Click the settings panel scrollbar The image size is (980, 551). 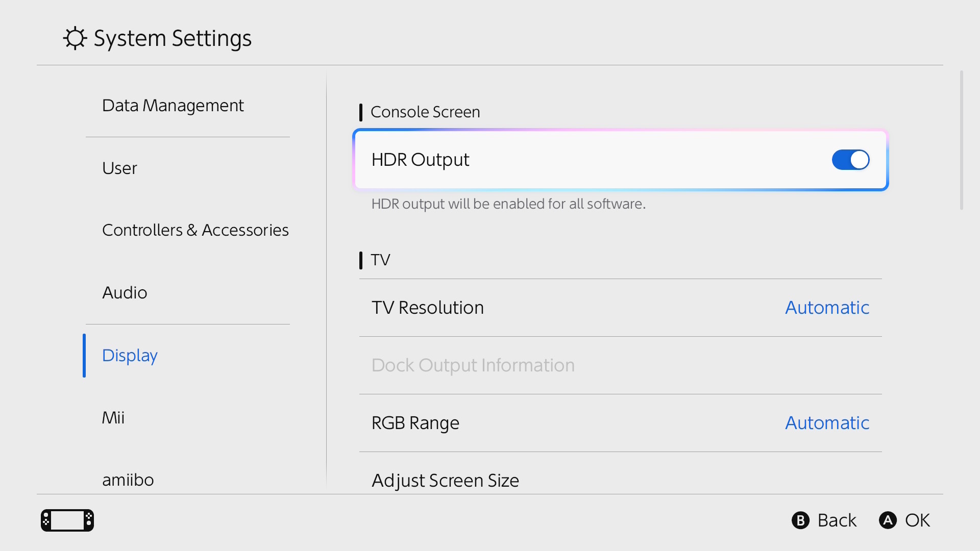click(x=961, y=140)
